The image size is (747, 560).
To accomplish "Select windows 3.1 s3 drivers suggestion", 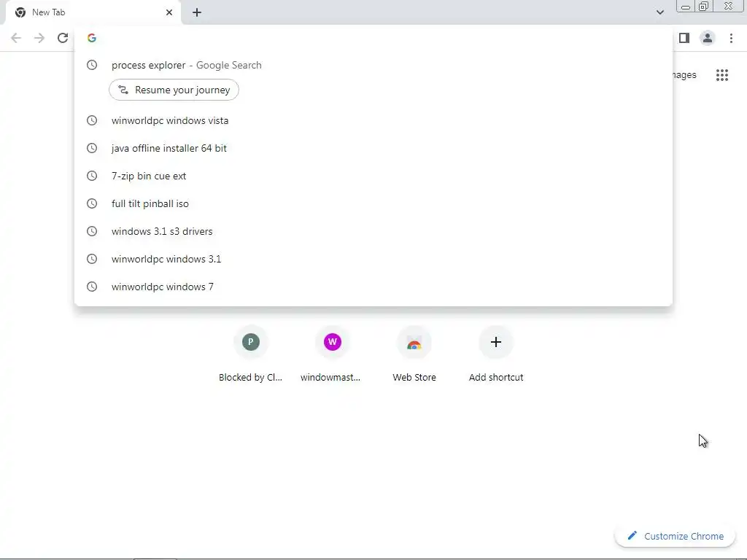I will [373, 231].
